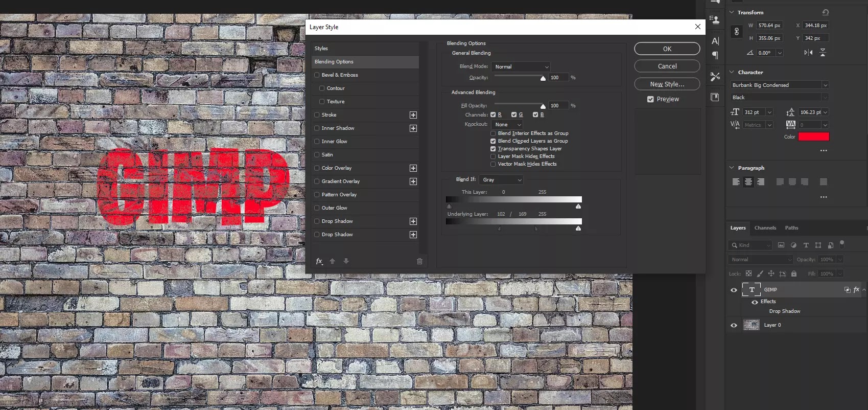Image resolution: width=868 pixels, height=410 pixels.
Task: Click the justify all paragraph icon
Action: click(824, 182)
